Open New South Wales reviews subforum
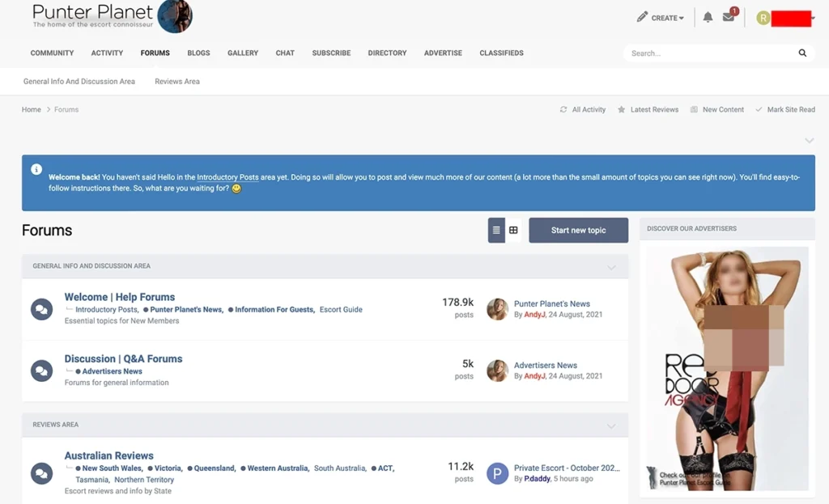Image resolution: width=829 pixels, height=504 pixels. tap(112, 468)
